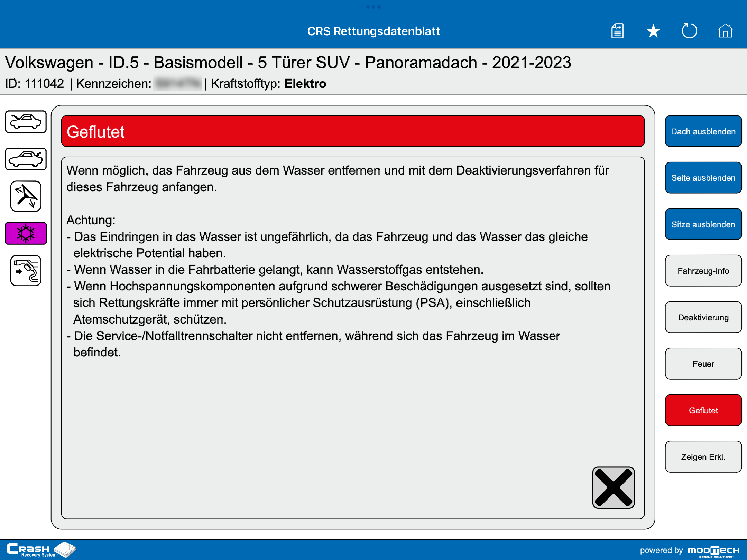The image size is (747, 560).
Task: Click the CRS Rettungsdatenblatt title
Action: click(373, 31)
